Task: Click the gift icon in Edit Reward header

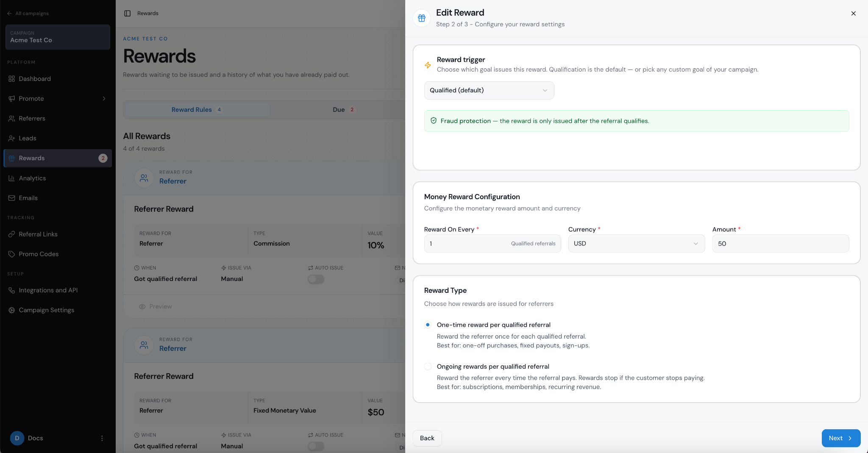Action: coord(422,18)
